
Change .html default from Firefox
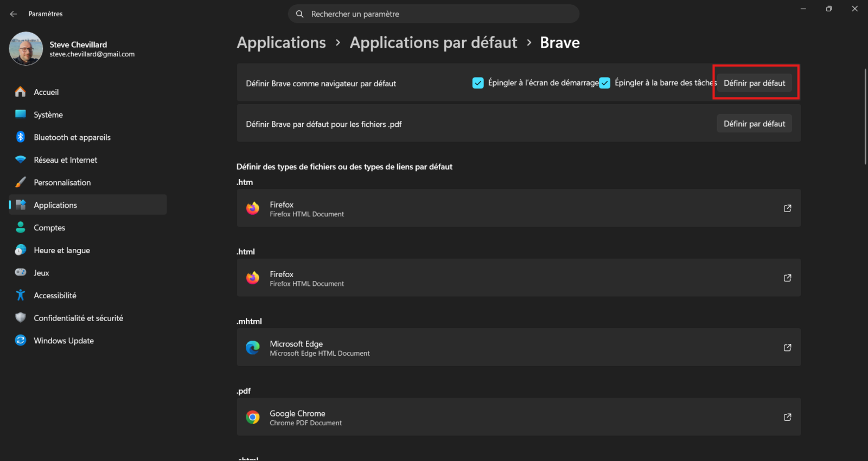pyautogui.click(x=519, y=278)
